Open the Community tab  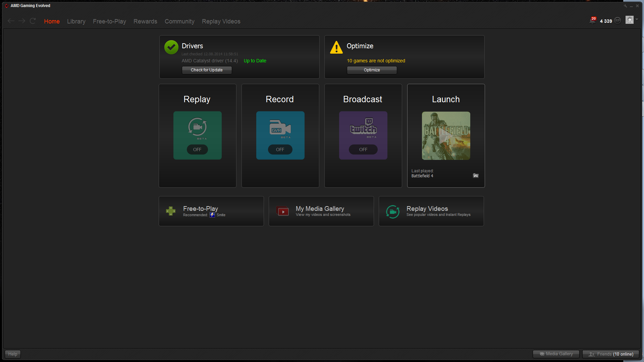pyautogui.click(x=179, y=21)
